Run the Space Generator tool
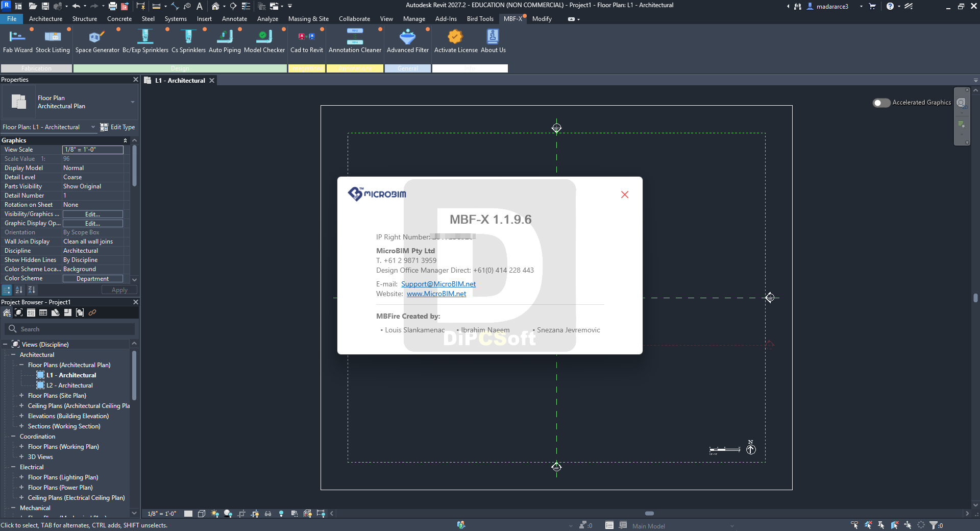The height and width of the screenshot is (531, 980). click(x=97, y=41)
